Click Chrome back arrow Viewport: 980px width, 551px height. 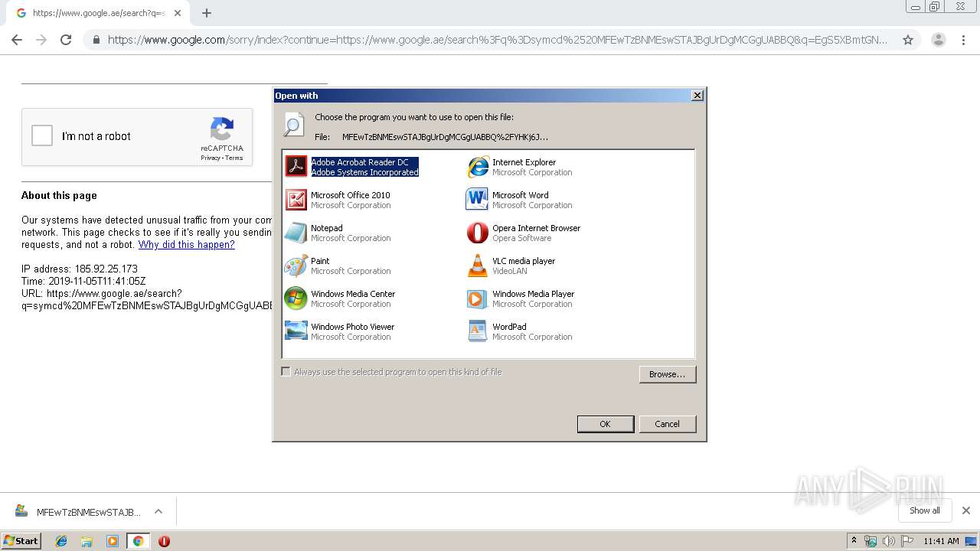(17, 40)
